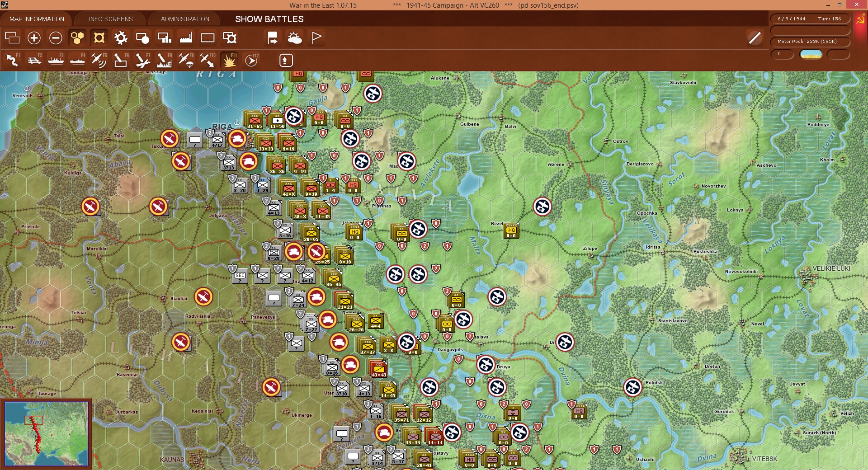Viewport: 868px width, 470px height.
Task: Click the flag-with-arrow toolbar icon
Action: click(x=273, y=38)
